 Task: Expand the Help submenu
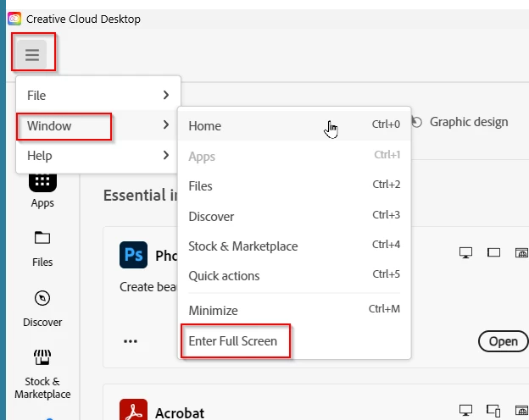tap(98, 156)
